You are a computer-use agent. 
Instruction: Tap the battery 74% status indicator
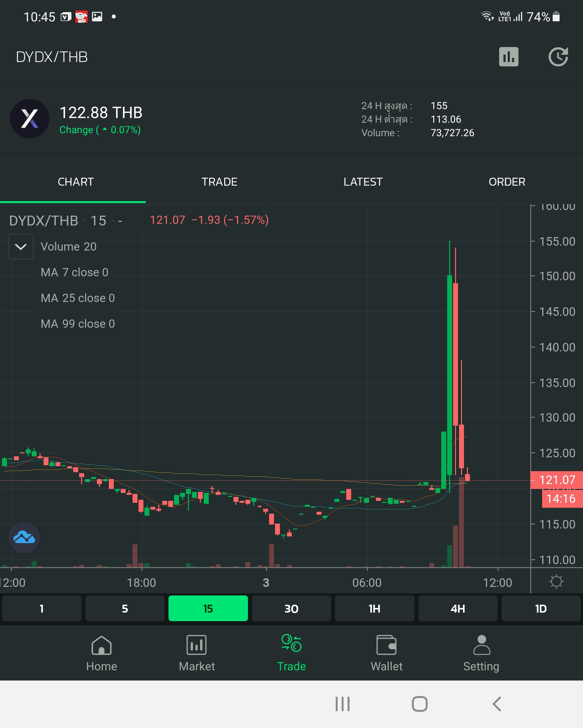(543, 16)
